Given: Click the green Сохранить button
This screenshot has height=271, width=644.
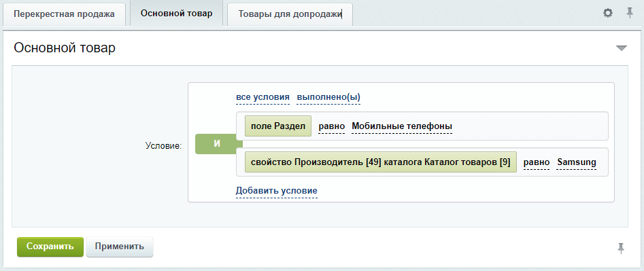Looking at the screenshot, I should (50, 247).
